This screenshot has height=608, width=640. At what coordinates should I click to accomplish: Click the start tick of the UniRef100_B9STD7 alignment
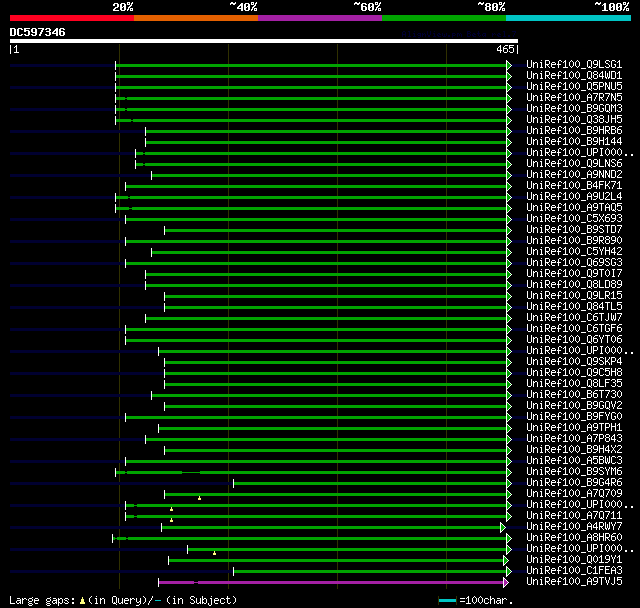tap(164, 231)
